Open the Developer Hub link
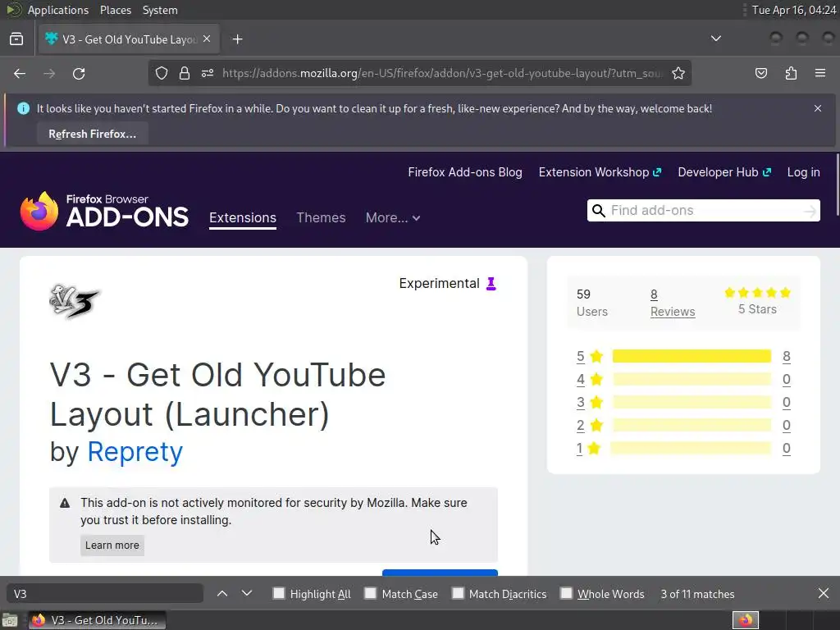This screenshot has width=840, height=630. [x=724, y=172]
